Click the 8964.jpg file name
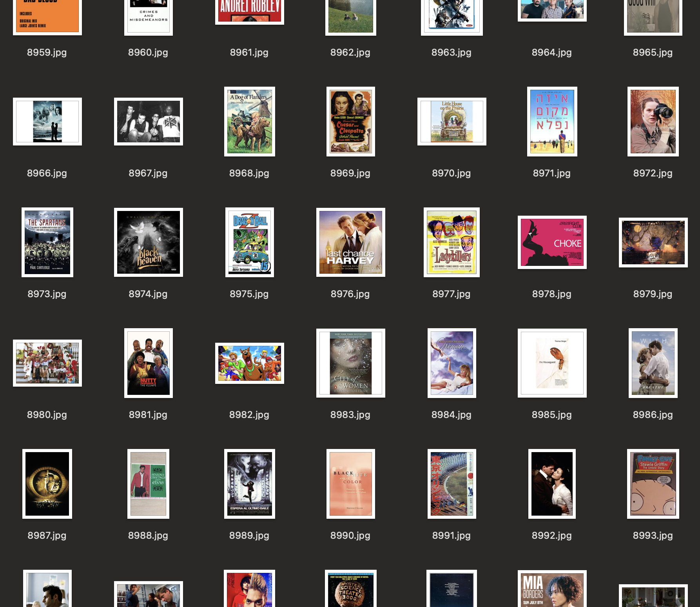The width and height of the screenshot is (700, 607). pos(552,53)
